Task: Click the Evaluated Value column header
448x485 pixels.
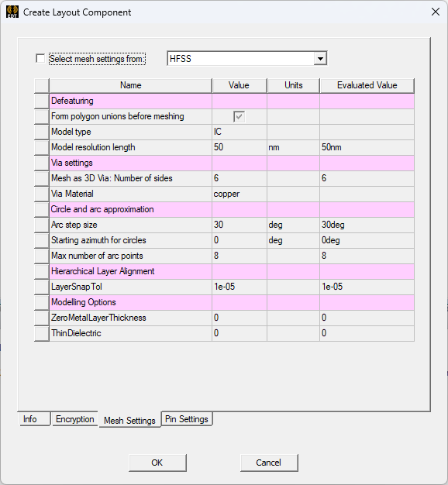Action: click(x=367, y=85)
